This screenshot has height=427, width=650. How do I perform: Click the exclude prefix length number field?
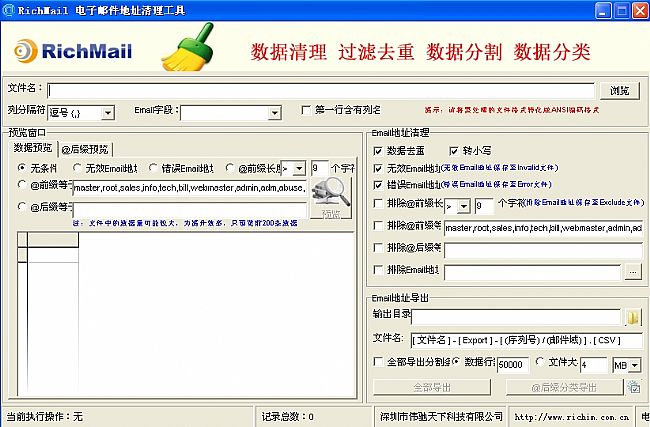[x=484, y=206]
